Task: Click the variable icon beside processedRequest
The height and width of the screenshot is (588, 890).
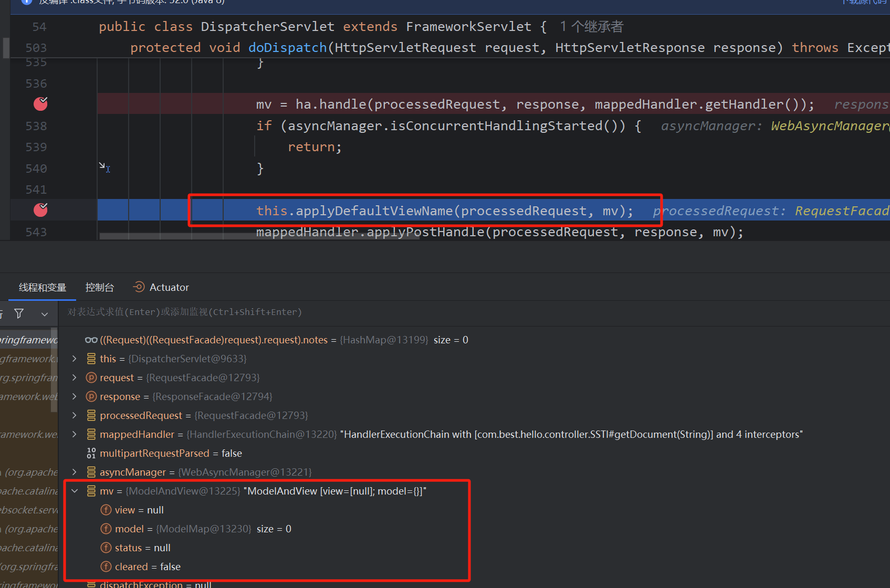Action: pos(91,415)
